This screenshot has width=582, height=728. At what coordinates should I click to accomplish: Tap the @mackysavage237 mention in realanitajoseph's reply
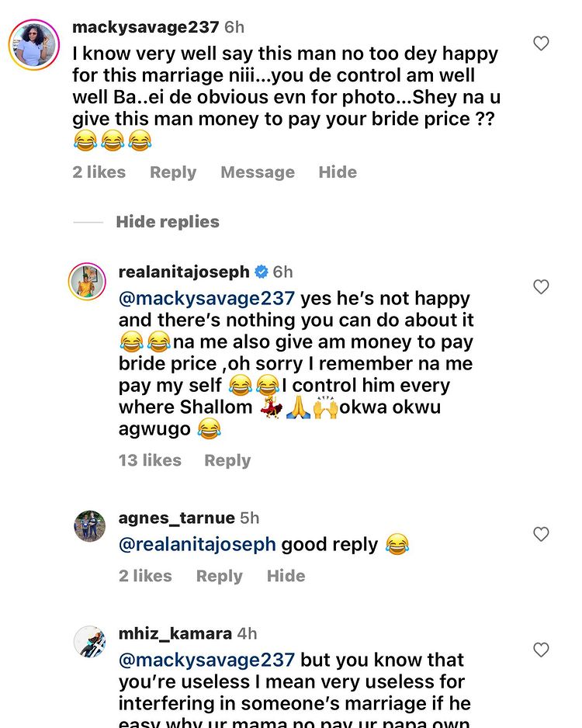[x=206, y=298]
